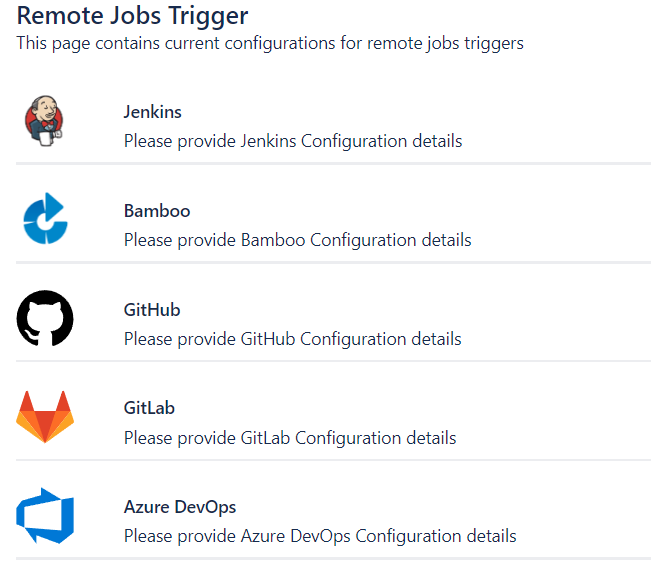
Task: Open the GitHub configuration title
Action: (152, 310)
